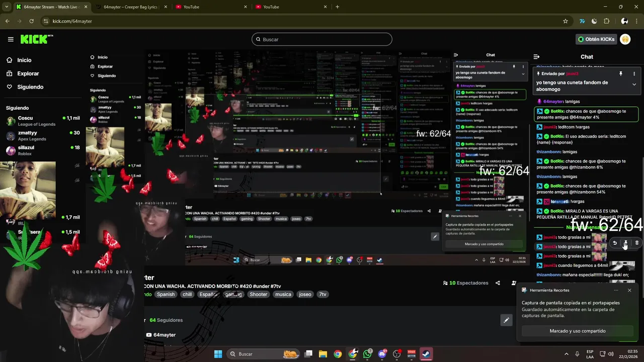
Task: Open Discord from the taskbar
Action: tap(382, 354)
